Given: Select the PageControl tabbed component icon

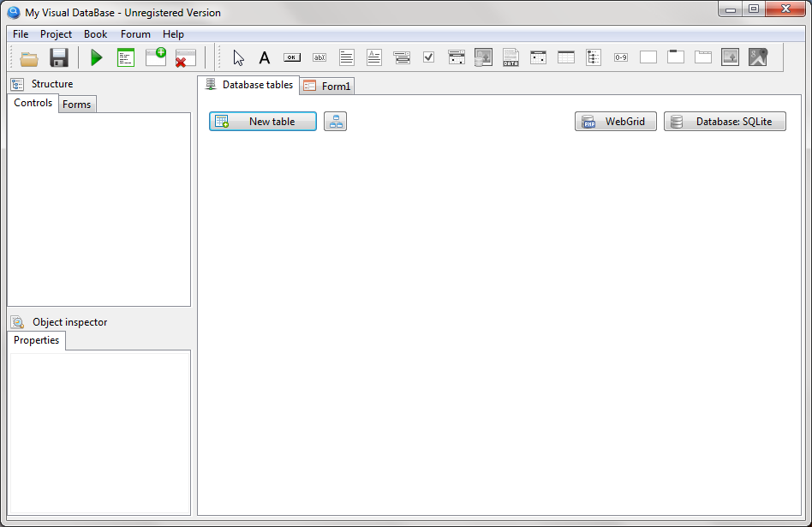Looking at the screenshot, I should [x=703, y=57].
